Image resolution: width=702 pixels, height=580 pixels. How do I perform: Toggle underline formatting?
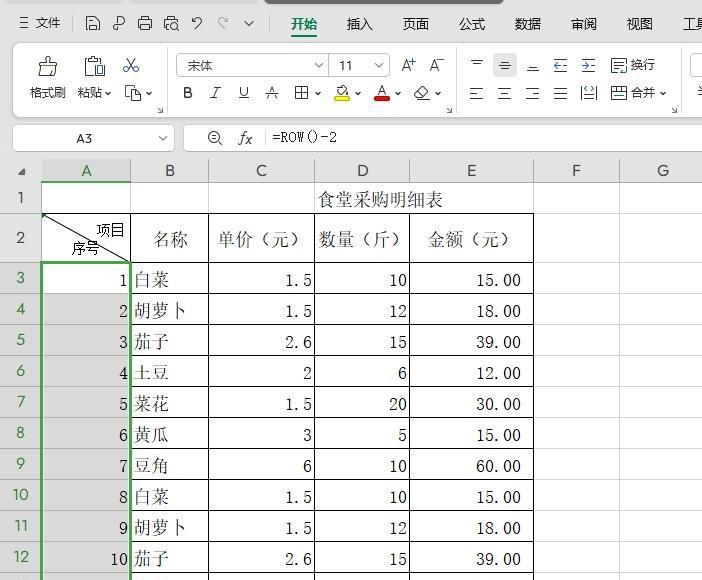(x=244, y=93)
